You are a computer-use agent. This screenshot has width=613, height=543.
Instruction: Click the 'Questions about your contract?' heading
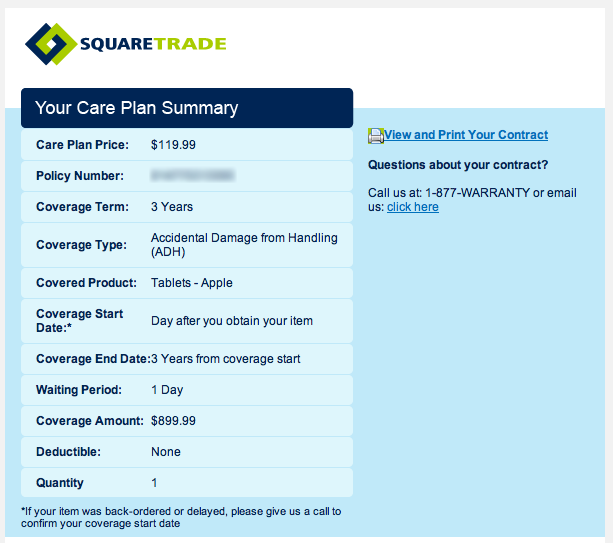458,165
